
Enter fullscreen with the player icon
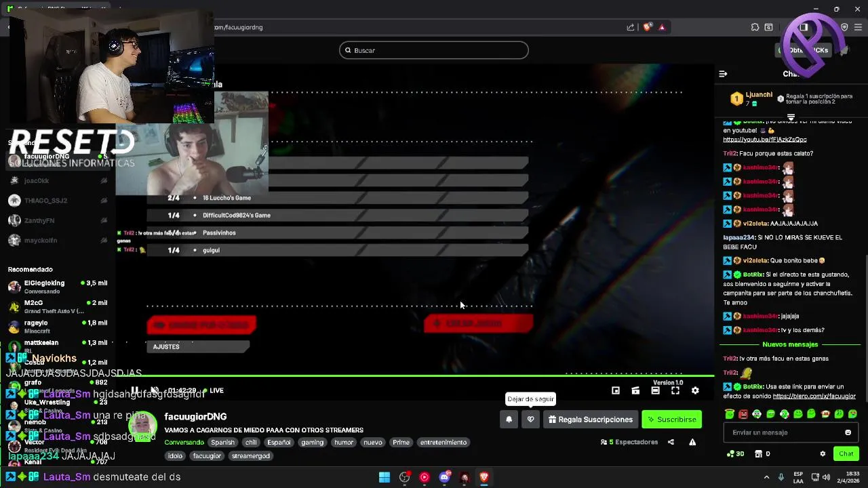tap(675, 390)
